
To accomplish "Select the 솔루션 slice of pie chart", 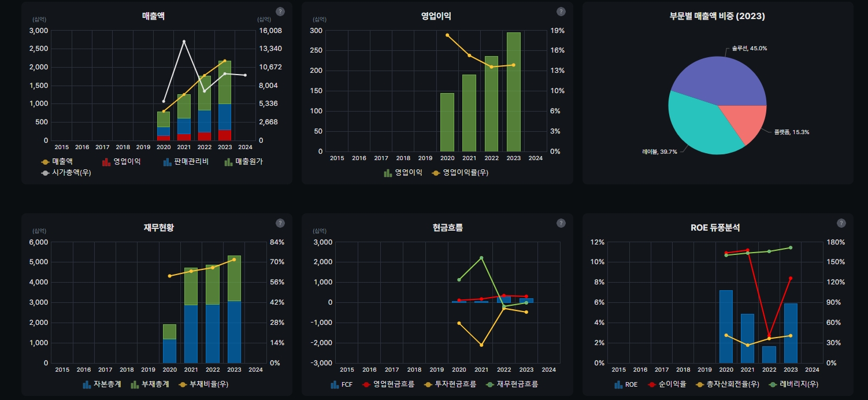I will click(x=719, y=80).
